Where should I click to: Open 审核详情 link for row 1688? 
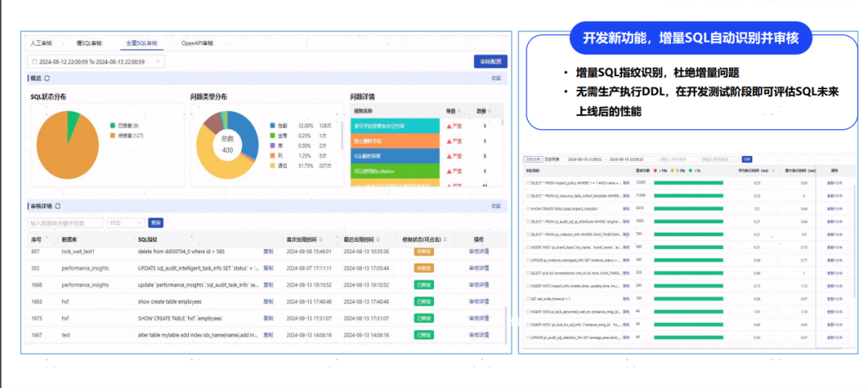[x=479, y=284]
